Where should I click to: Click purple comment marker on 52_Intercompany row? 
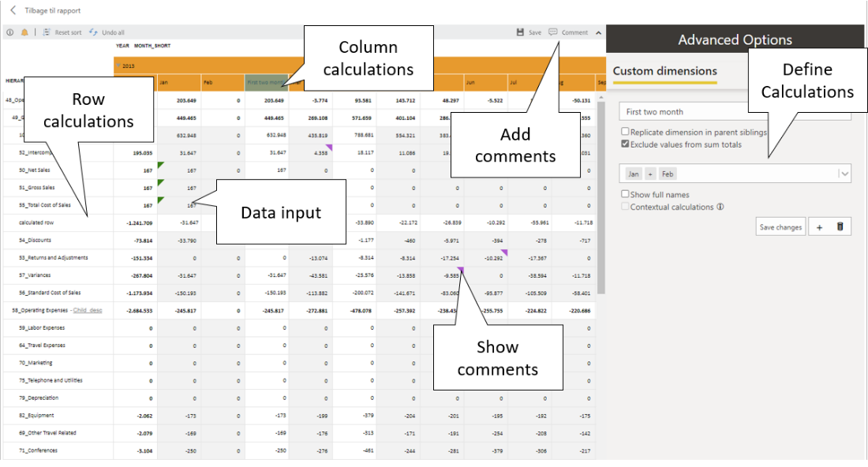pyautogui.click(x=329, y=148)
